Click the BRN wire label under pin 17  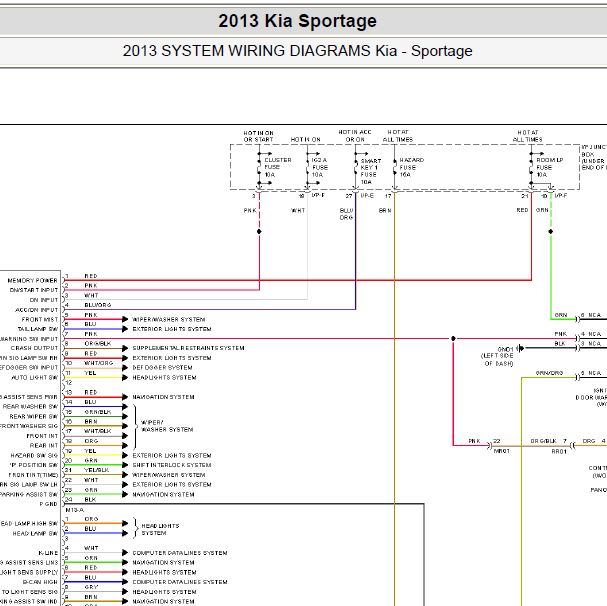(x=385, y=211)
